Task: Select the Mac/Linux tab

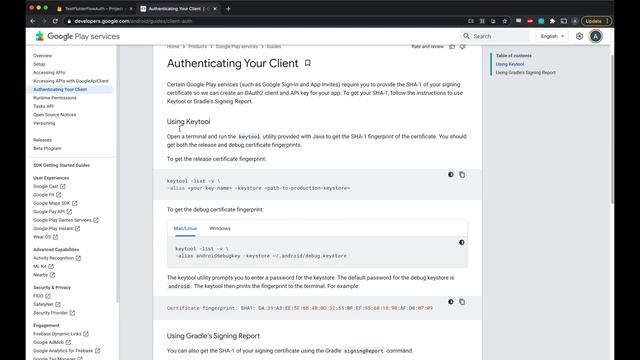Action: coord(185,228)
